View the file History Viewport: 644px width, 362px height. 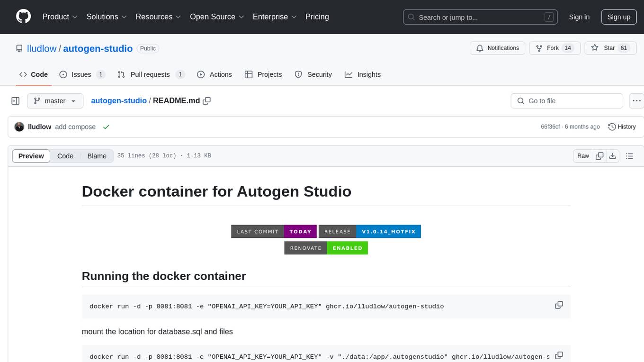pos(622,127)
